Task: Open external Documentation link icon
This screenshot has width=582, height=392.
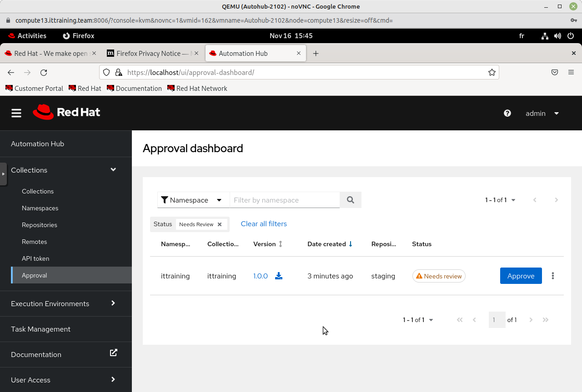Action: (114, 352)
